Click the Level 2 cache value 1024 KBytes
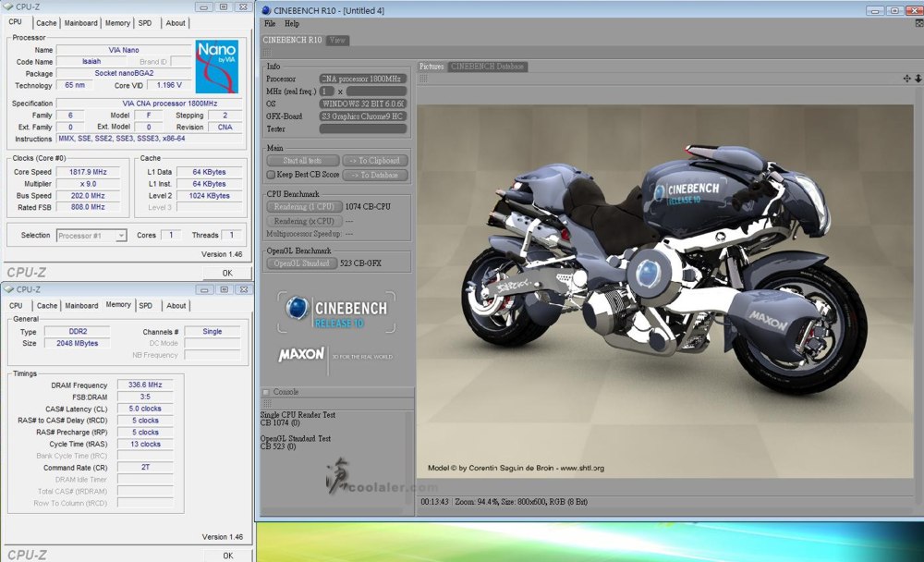 pyautogui.click(x=209, y=196)
